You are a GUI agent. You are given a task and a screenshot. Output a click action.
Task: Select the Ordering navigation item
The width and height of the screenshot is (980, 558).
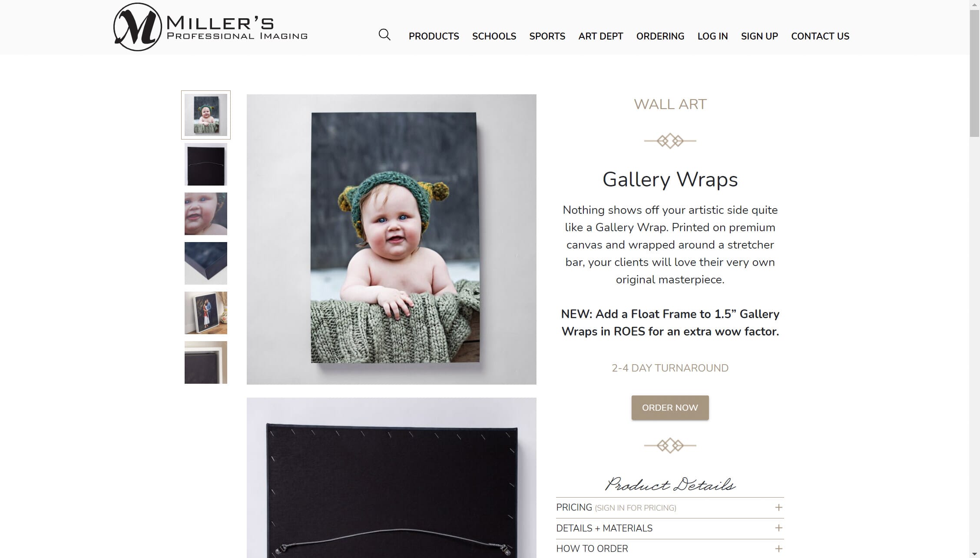pos(660,36)
